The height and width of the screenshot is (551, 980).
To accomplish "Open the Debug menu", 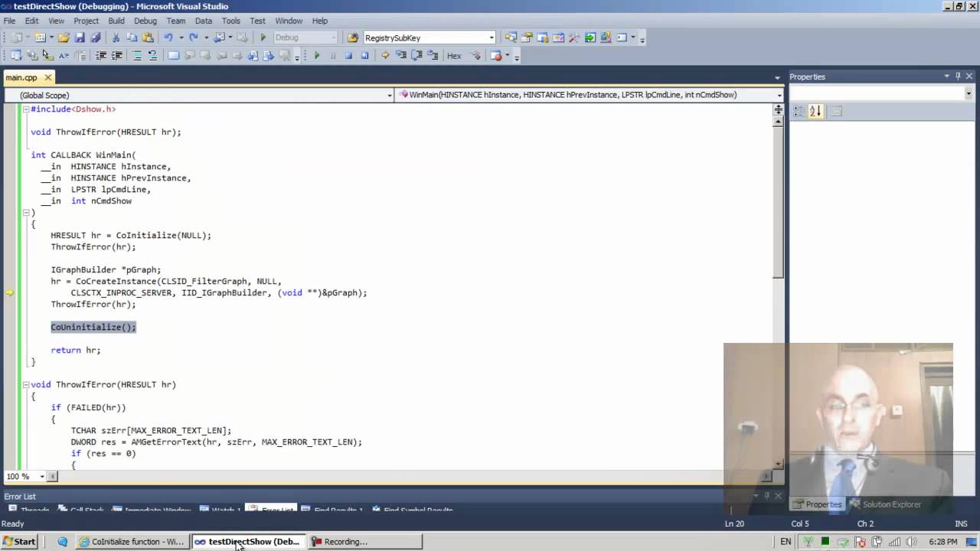I will click(x=145, y=21).
